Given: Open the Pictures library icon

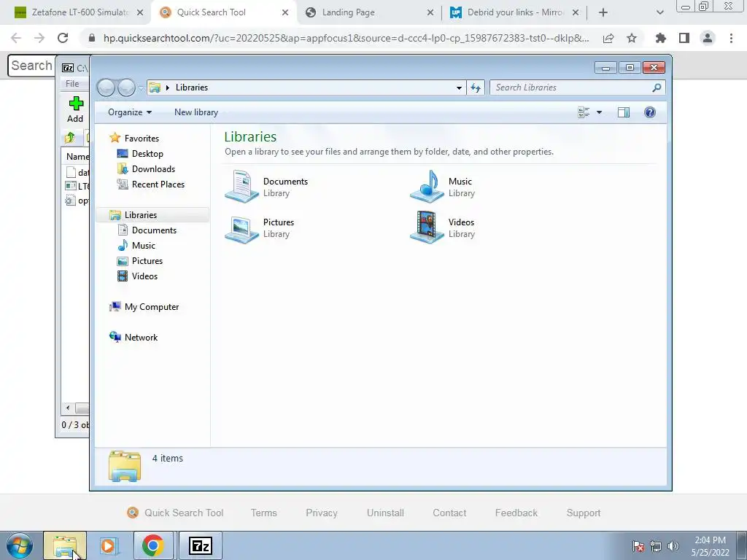Looking at the screenshot, I should (241, 228).
